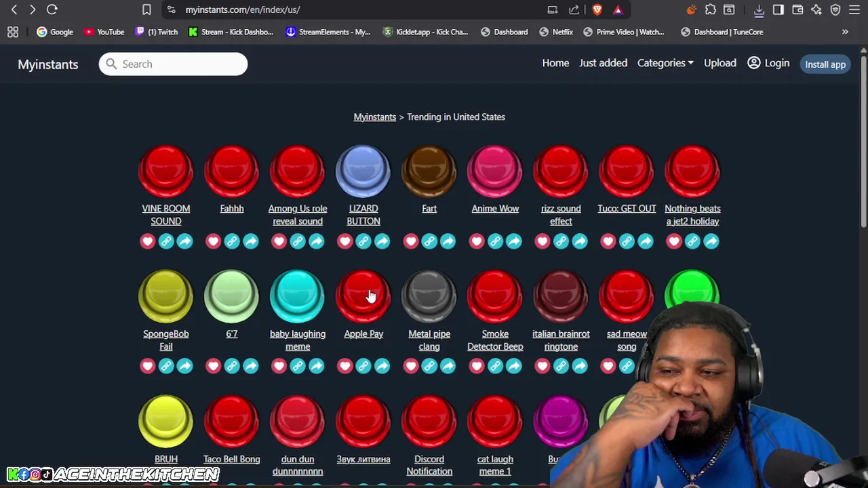Open the Brave Rewards triangle icon
This screenshot has height=488, width=868.
[x=618, y=9]
